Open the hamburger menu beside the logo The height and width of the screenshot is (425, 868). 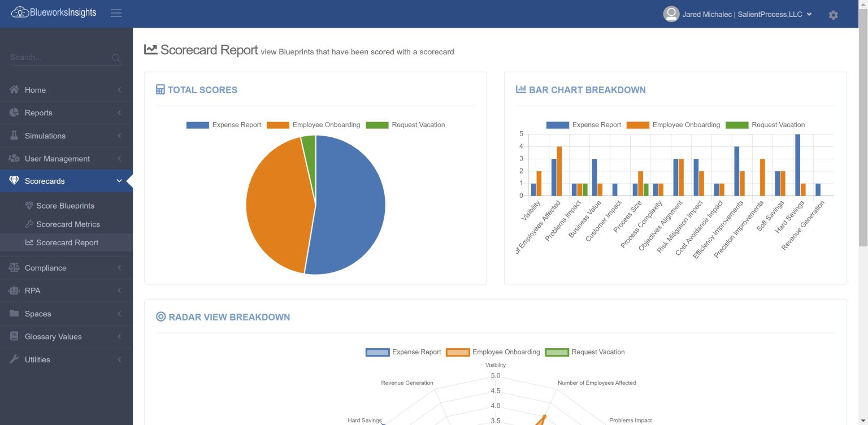(116, 14)
